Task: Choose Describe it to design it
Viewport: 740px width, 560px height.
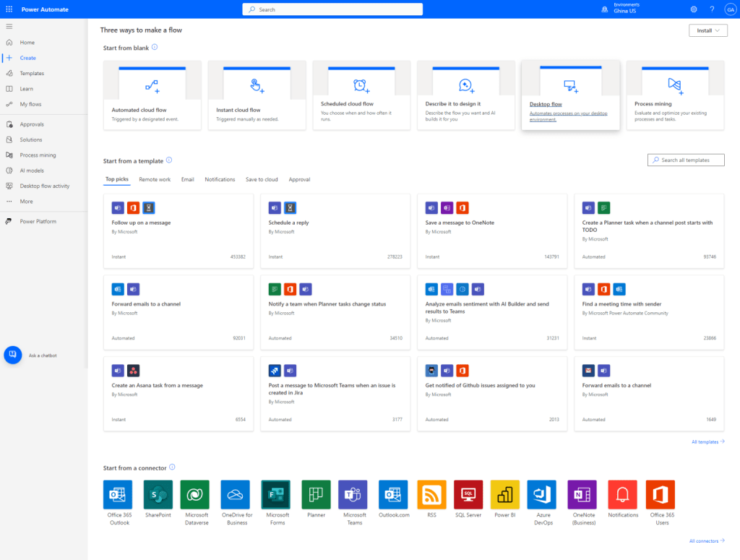Action: (x=466, y=95)
